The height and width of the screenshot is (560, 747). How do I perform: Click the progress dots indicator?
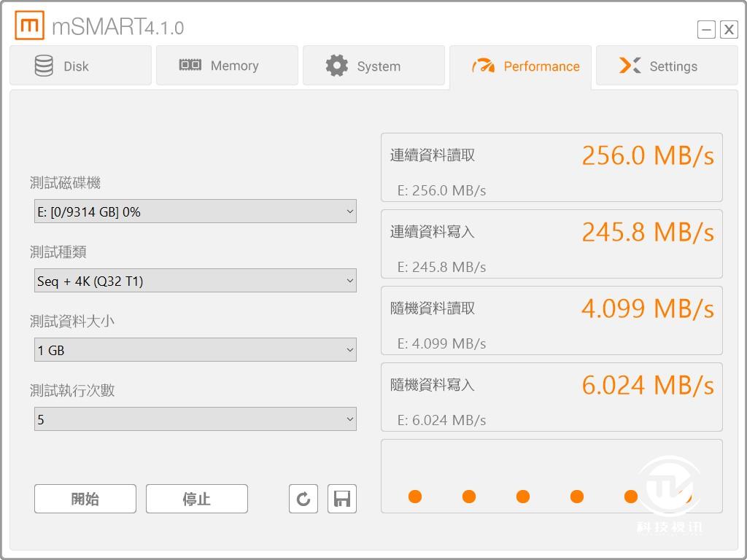tap(522, 496)
